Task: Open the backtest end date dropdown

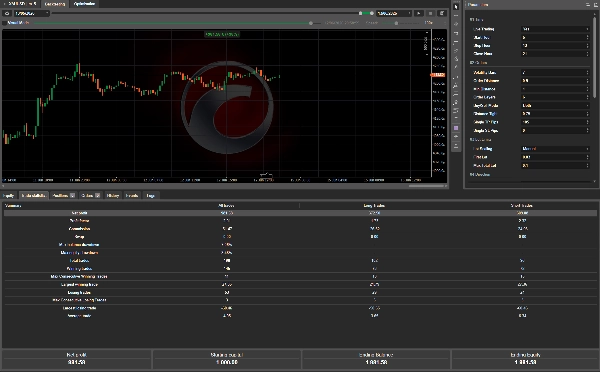Action: click(394, 13)
